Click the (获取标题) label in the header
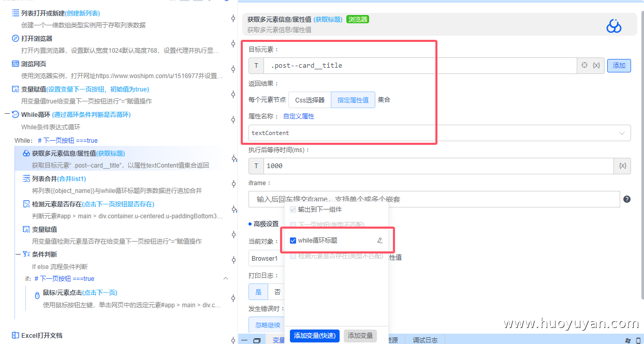The height and width of the screenshot is (344, 644). [328, 19]
